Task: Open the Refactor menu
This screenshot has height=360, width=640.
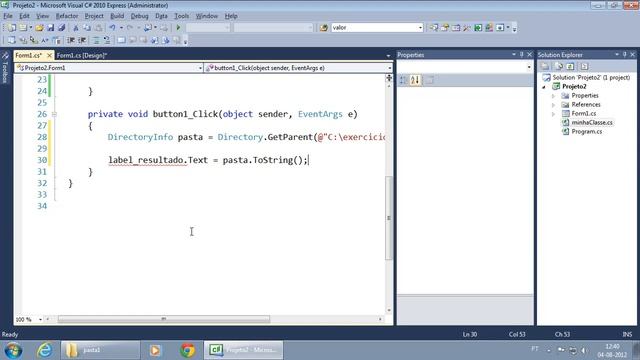Action: pos(67,16)
